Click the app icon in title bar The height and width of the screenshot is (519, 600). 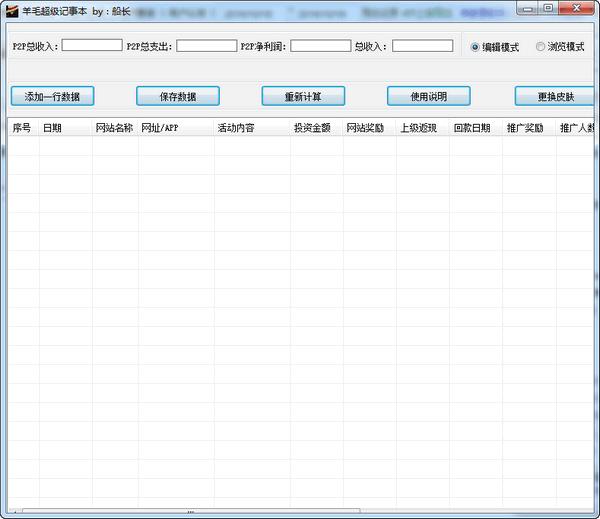tap(11, 9)
